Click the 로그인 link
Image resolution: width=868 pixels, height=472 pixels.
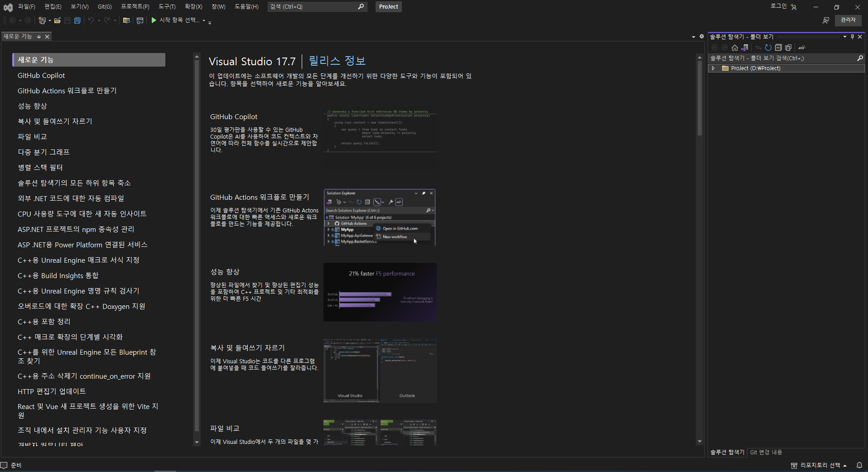coord(779,6)
